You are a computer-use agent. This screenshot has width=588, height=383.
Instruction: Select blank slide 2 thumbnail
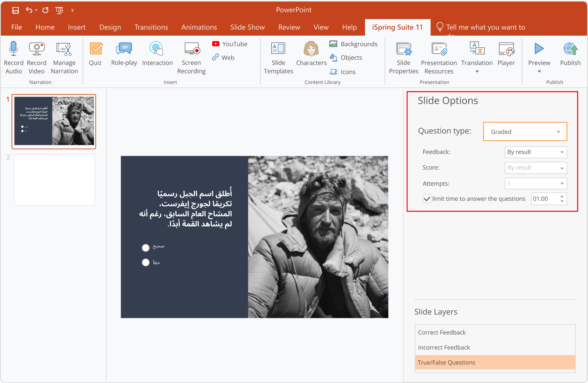(55, 180)
